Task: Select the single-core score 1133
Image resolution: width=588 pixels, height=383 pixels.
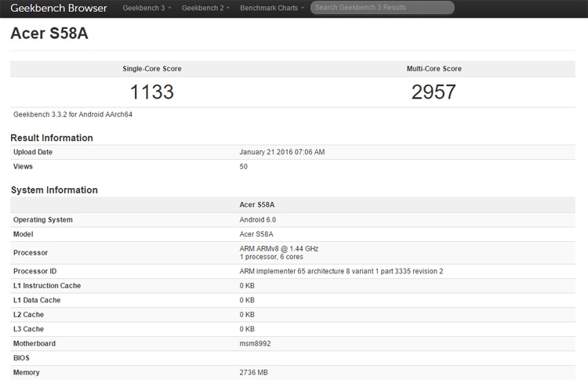Action: pyautogui.click(x=152, y=92)
